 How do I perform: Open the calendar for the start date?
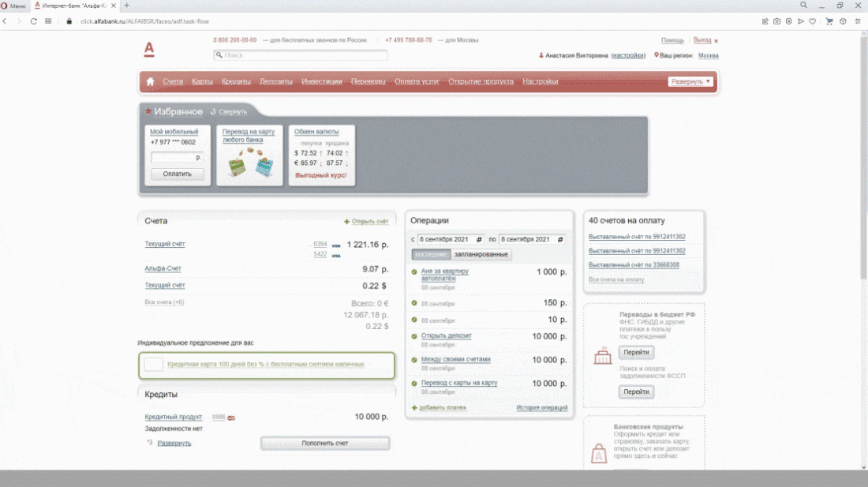pyautogui.click(x=479, y=240)
